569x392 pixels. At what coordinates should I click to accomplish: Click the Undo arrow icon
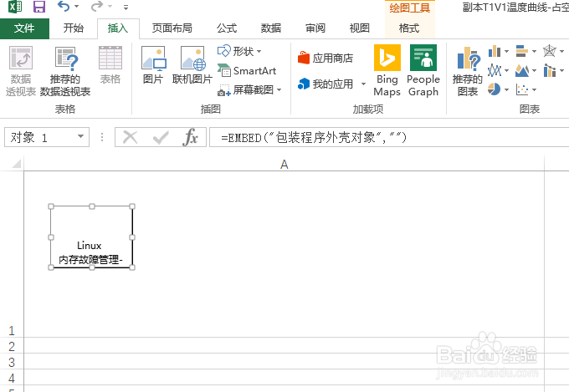click(x=64, y=6)
